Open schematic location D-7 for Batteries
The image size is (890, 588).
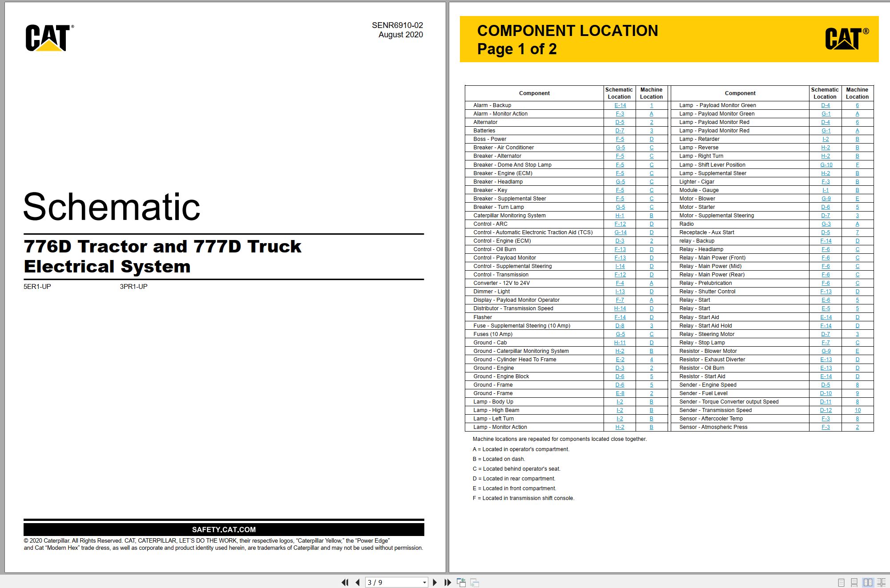point(620,131)
